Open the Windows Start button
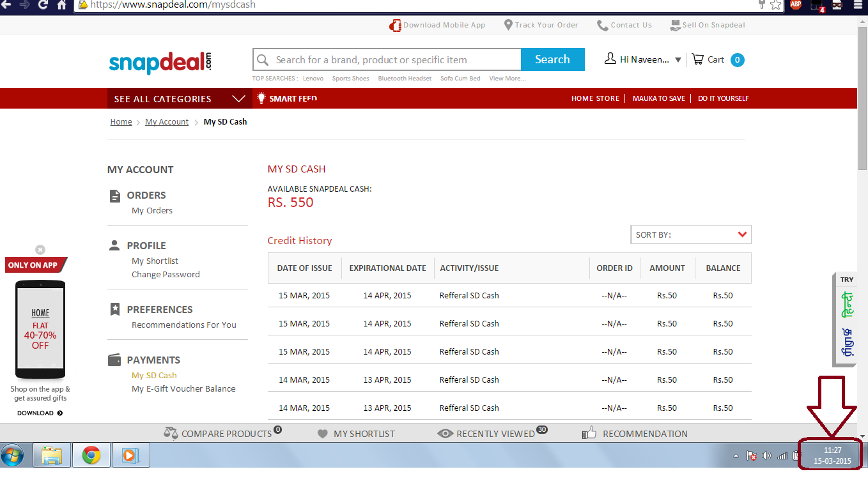This screenshot has height=483, width=868. click(12, 456)
